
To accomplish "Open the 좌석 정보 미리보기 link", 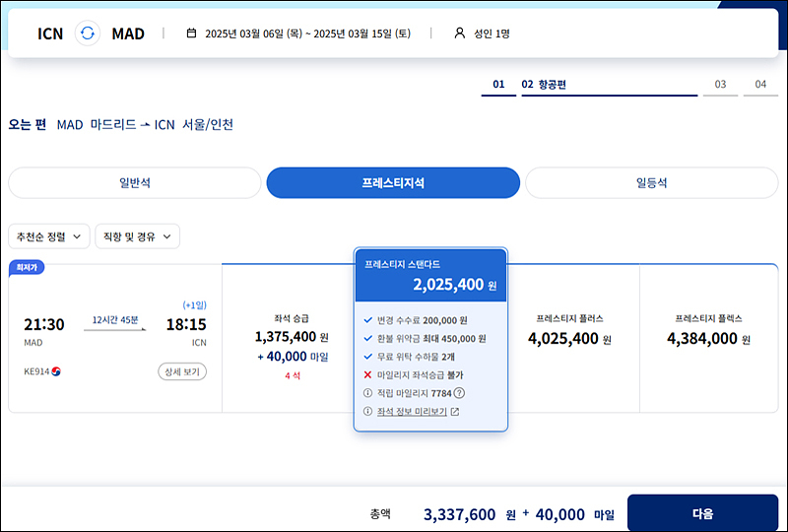I will click(412, 412).
